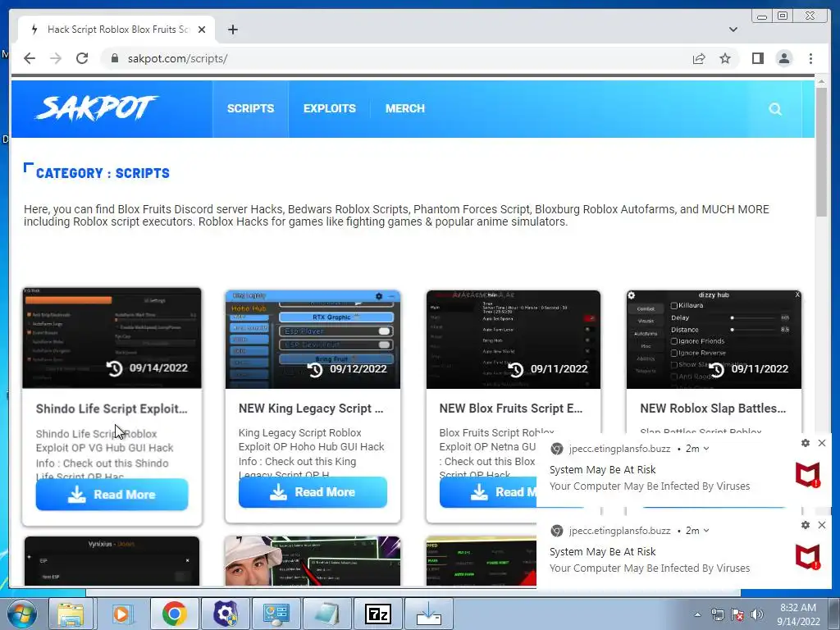Expand the second notification chevron

point(706,531)
